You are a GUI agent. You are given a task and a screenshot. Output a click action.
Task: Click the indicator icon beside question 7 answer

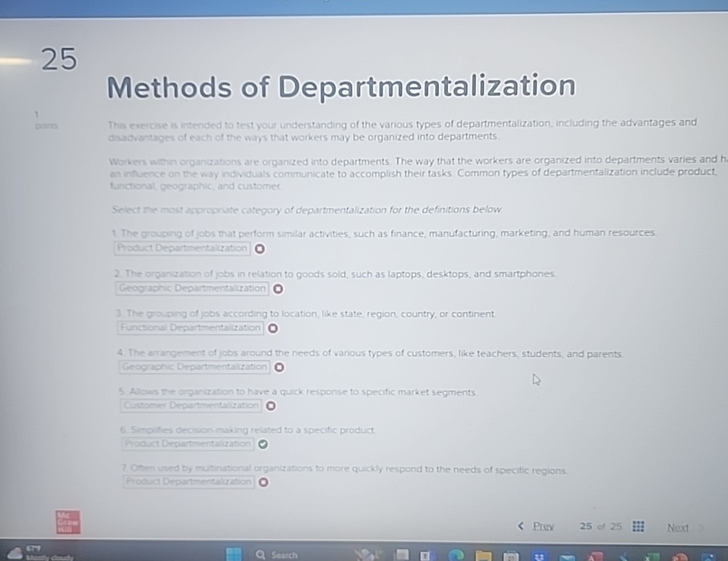coord(263,482)
